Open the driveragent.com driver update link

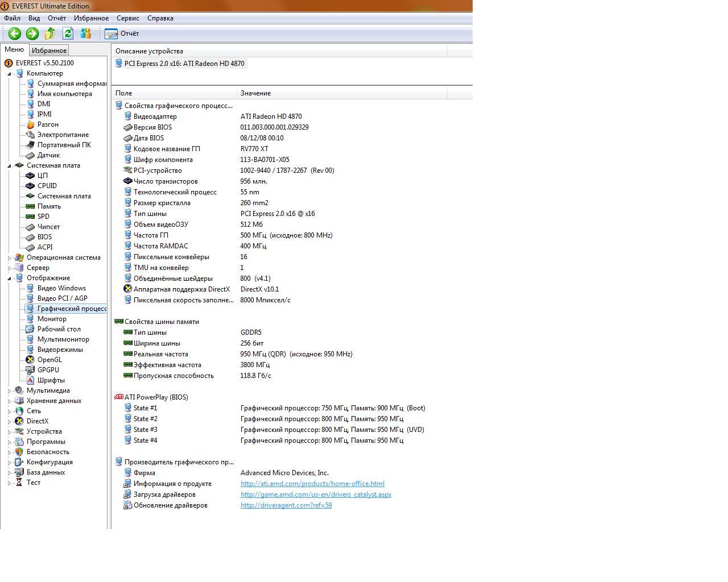pyautogui.click(x=286, y=505)
